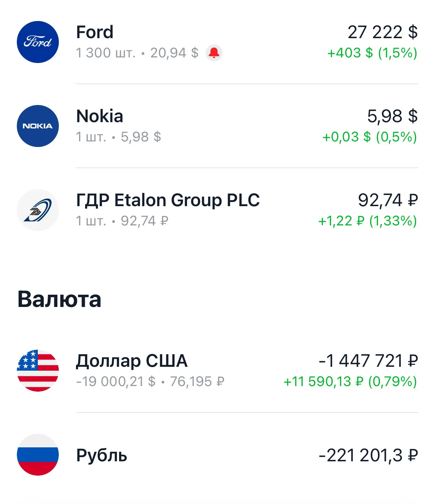This screenshot has height=504, width=435.
Task: Tap Ford quantity 1 300 шт. text
Action: click(106, 53)
